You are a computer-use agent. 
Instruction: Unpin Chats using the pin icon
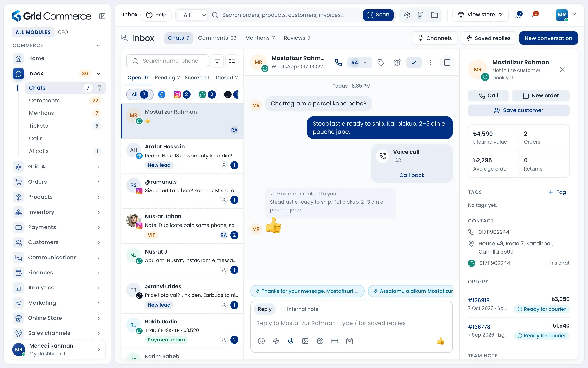coord(99,88)
